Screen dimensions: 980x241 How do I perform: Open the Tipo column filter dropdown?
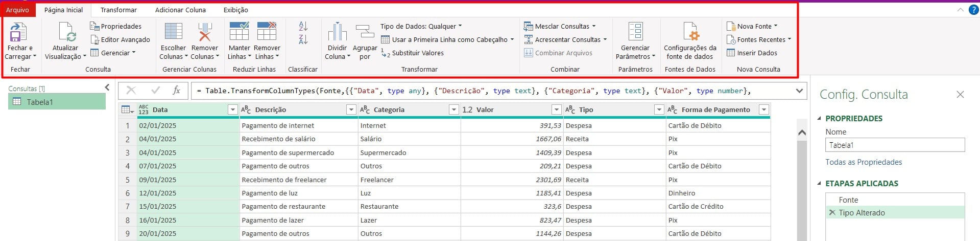coord(659,109)
